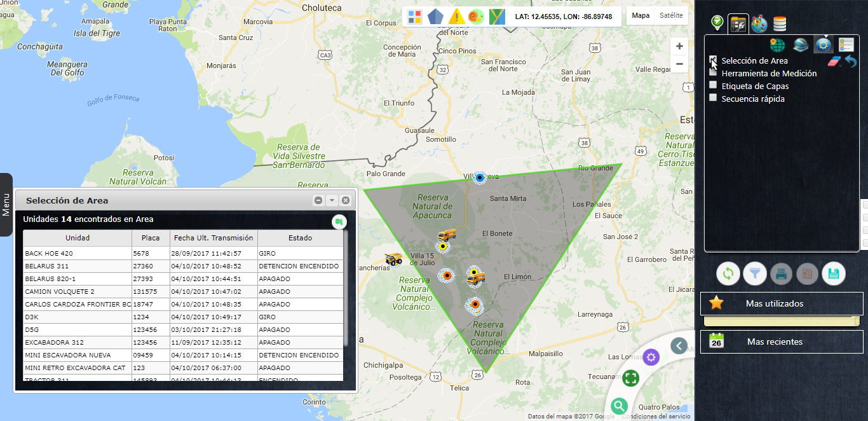Select the CAMION VOLQUETE 2 unit

click(183, 291)
